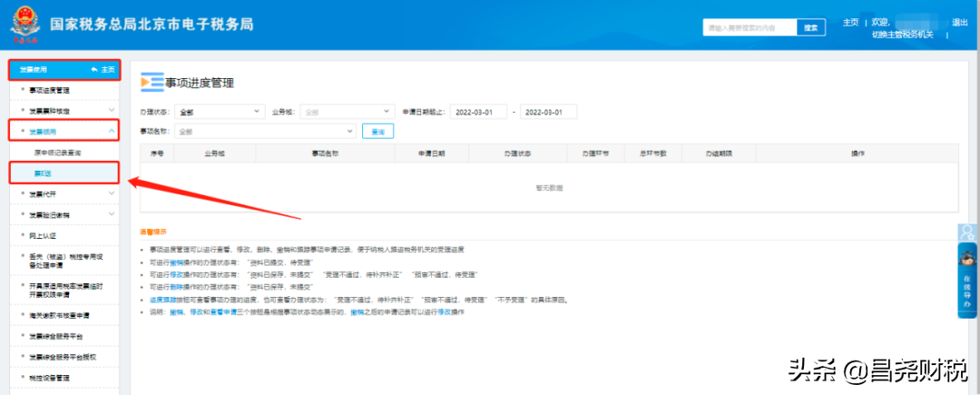Click the 事项进度管理 heading icon
Viewport: 980px width, 395px height.
[x=151, y=83]
